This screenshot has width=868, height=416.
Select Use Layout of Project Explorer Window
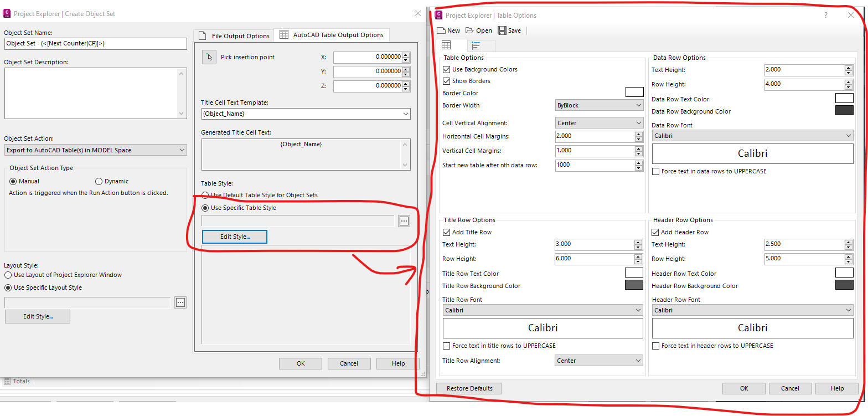point(8,275)
